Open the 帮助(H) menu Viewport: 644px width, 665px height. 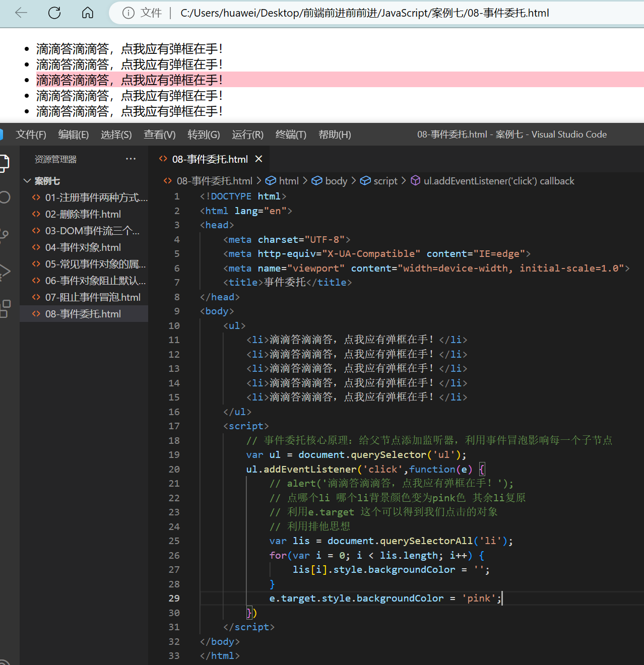click(335, 135)
